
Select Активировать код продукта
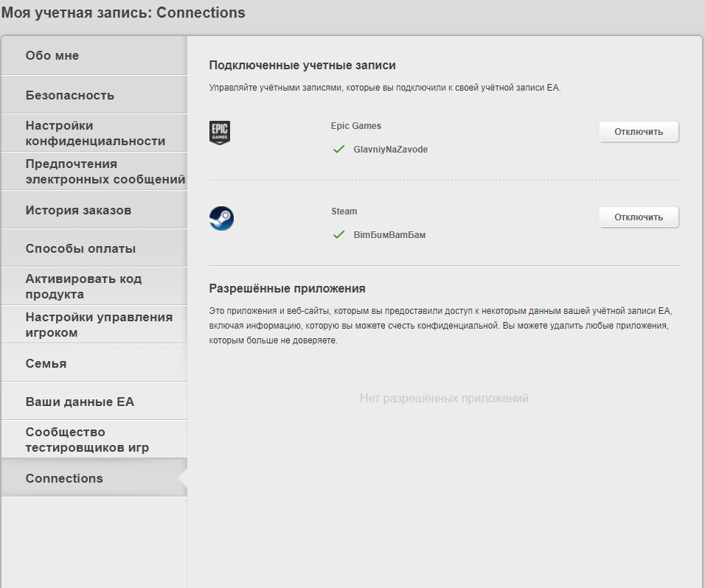[x=94, y=286]
